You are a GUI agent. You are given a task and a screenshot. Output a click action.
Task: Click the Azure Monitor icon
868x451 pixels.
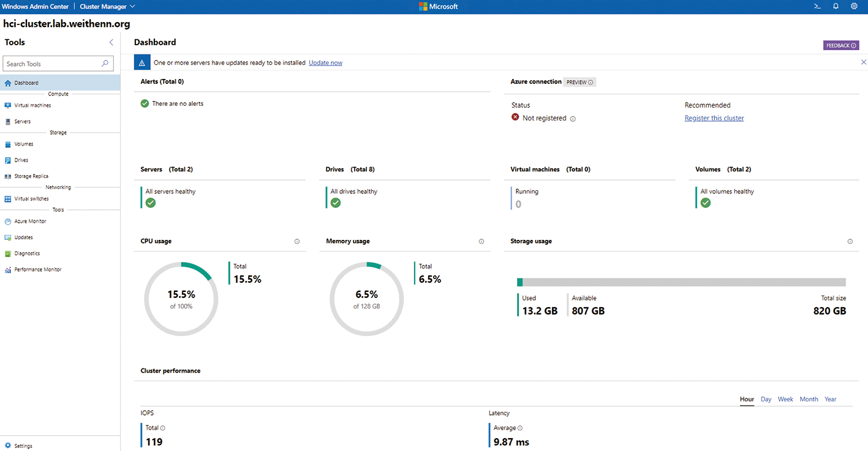coord(8,222)
